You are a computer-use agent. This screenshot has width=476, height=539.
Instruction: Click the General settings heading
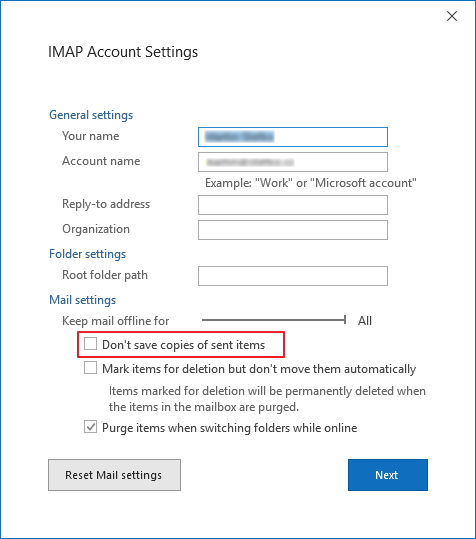click(x=91, y=115)
